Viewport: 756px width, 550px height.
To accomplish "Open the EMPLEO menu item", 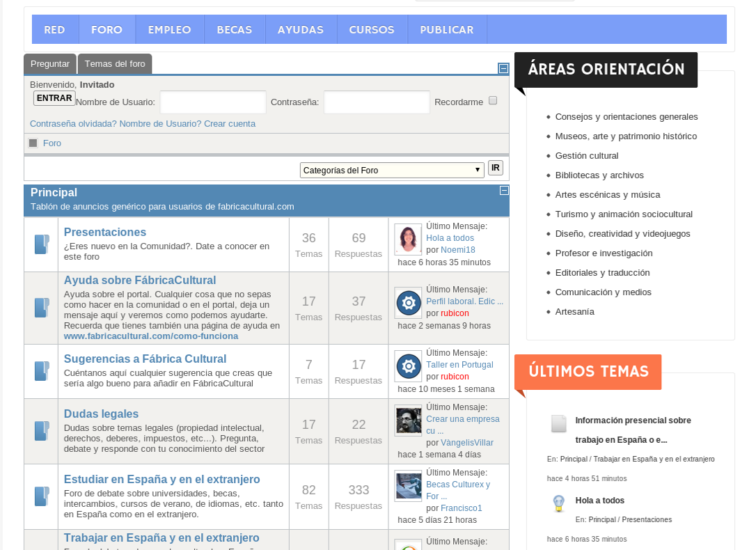I will (x=169, y=30).
